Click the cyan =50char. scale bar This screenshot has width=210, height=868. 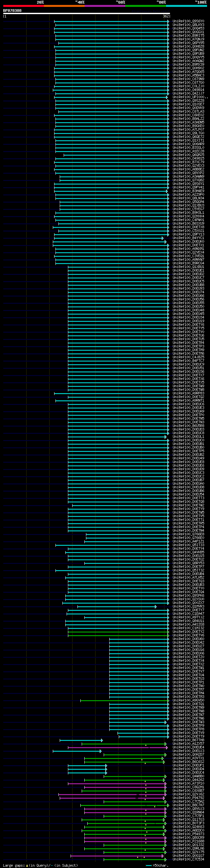149,865
